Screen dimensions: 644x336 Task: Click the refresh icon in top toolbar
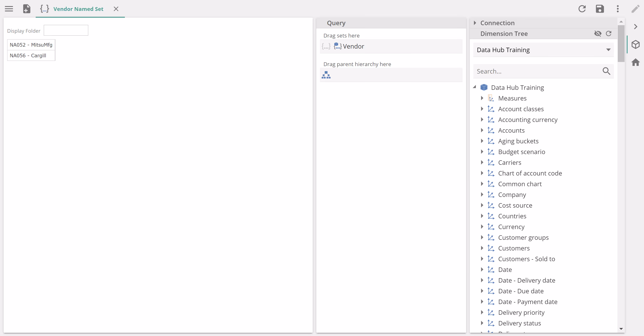coord(582,9)
